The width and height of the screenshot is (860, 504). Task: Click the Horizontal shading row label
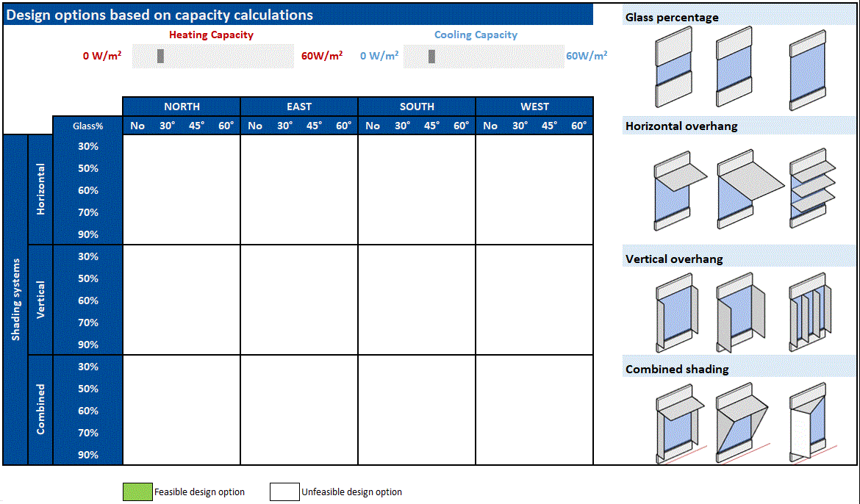[x=40, y=190]
